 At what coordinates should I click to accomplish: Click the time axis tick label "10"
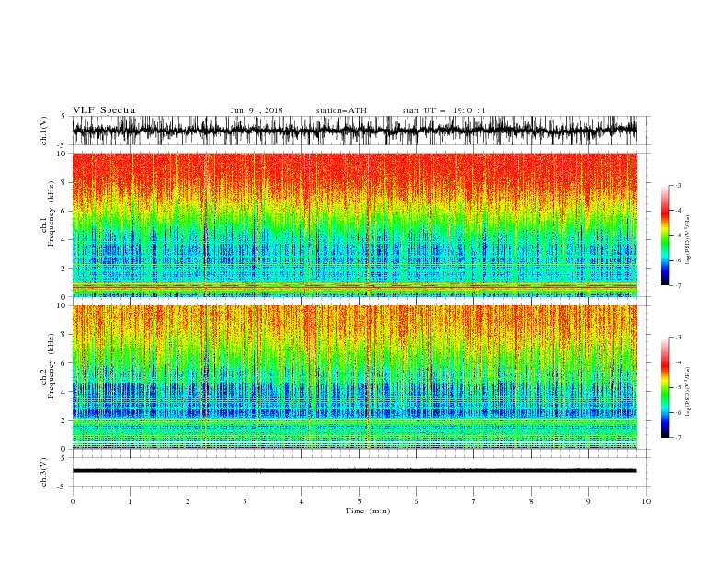(646, 501)
